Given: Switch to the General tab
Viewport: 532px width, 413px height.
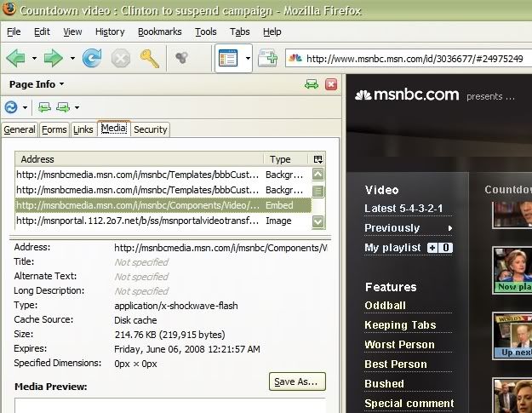Looking at the screenshot, I should 20,129.
